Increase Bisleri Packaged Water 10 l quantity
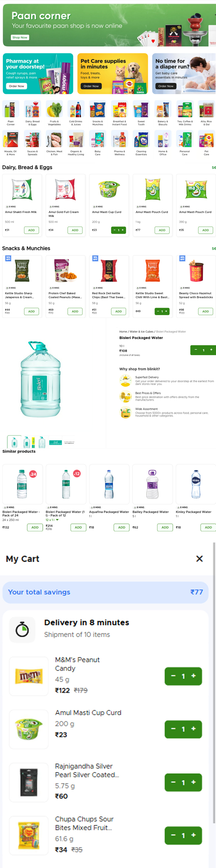216x868 pixels. click(x=211, y=350)
